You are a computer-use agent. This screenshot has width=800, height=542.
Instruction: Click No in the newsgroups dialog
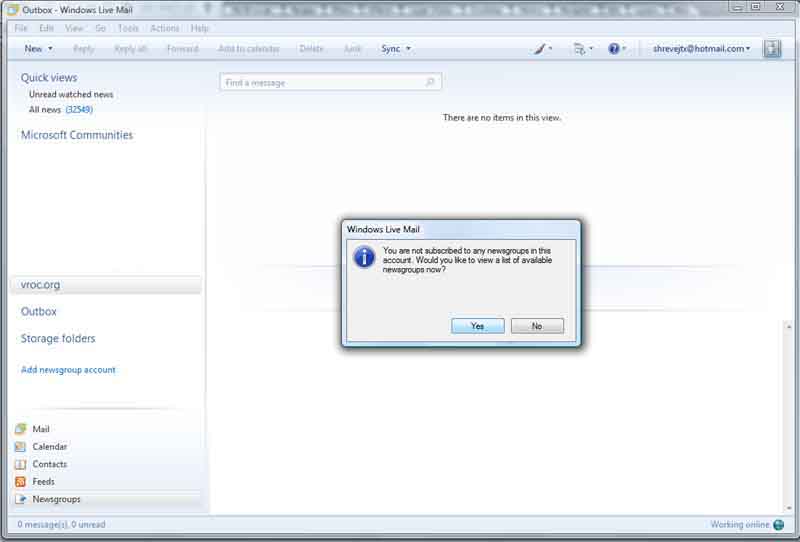click(537, 326)
